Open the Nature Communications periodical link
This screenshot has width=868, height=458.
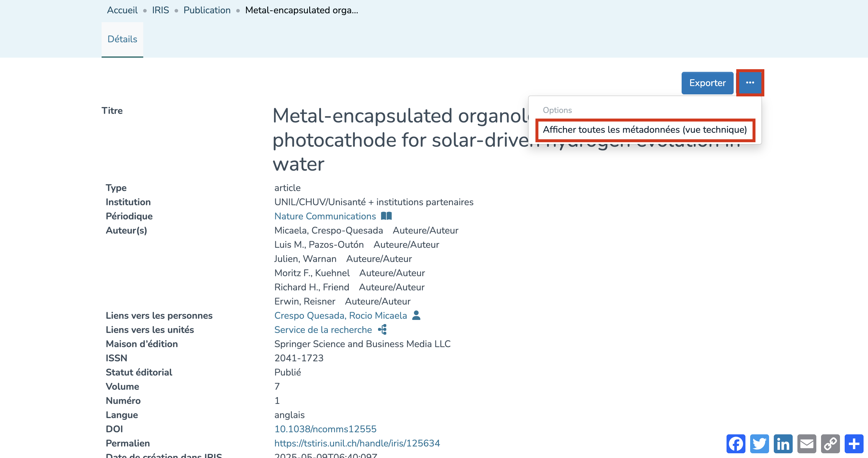[325, 216]
